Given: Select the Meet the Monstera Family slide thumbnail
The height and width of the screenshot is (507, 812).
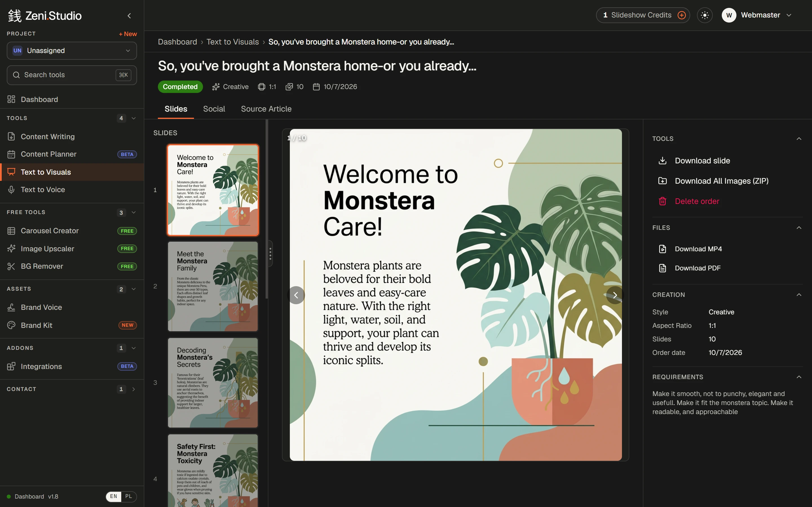Looking at the screenshot, I should coord(213,286).
